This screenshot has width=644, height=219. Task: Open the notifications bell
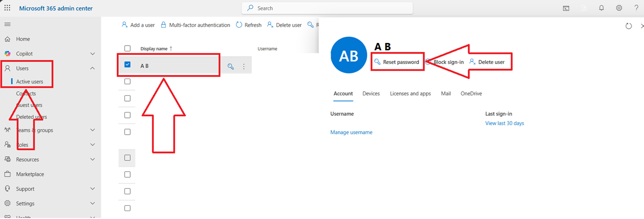(602, 8)
